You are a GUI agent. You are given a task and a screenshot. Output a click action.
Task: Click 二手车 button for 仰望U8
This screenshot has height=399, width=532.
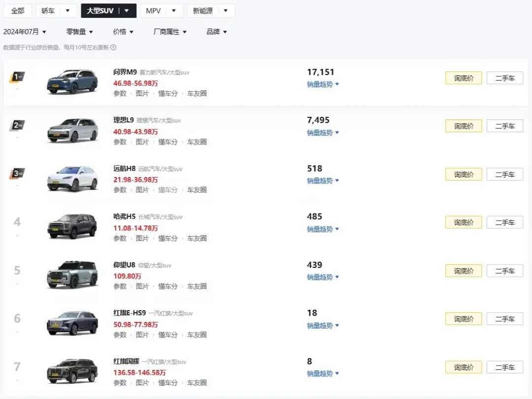coord(505,271)
